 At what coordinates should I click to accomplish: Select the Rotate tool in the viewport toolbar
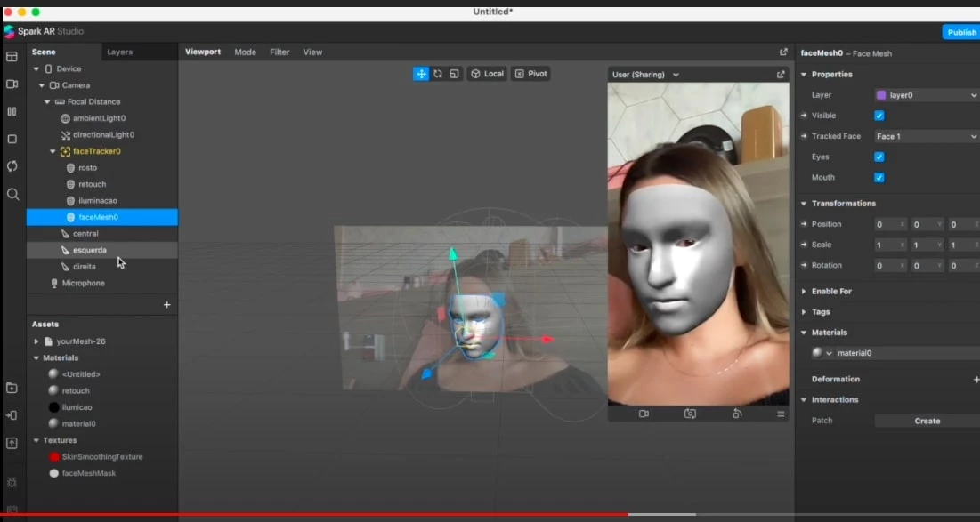pos(437,74)
